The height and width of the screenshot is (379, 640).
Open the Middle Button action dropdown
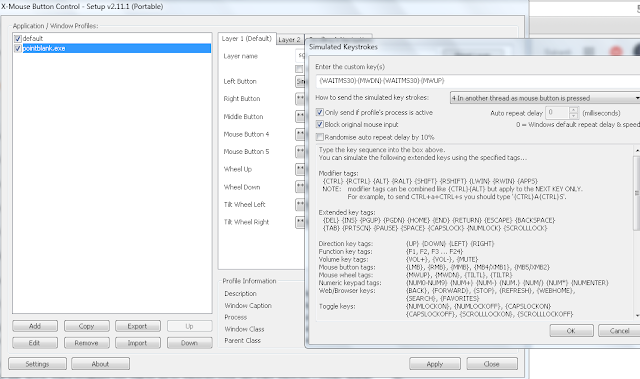(300, 116)
